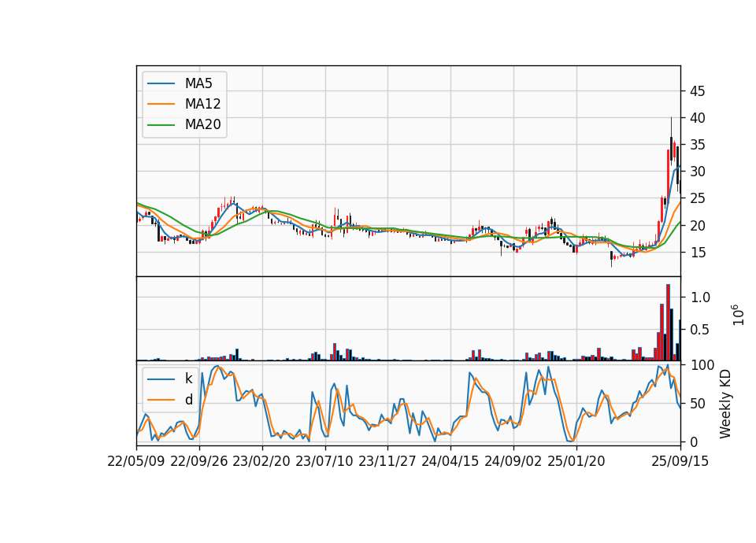Image resolution: width=756 pixels, height=543 pixels.
Task: Click the MA5 legend label
Action: [198, 83]
